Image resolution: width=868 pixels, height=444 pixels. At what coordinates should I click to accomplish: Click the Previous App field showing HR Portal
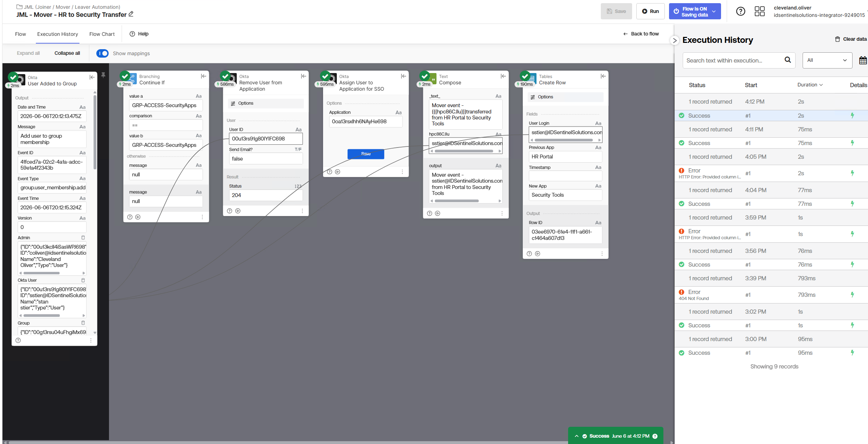click(565, 157)
